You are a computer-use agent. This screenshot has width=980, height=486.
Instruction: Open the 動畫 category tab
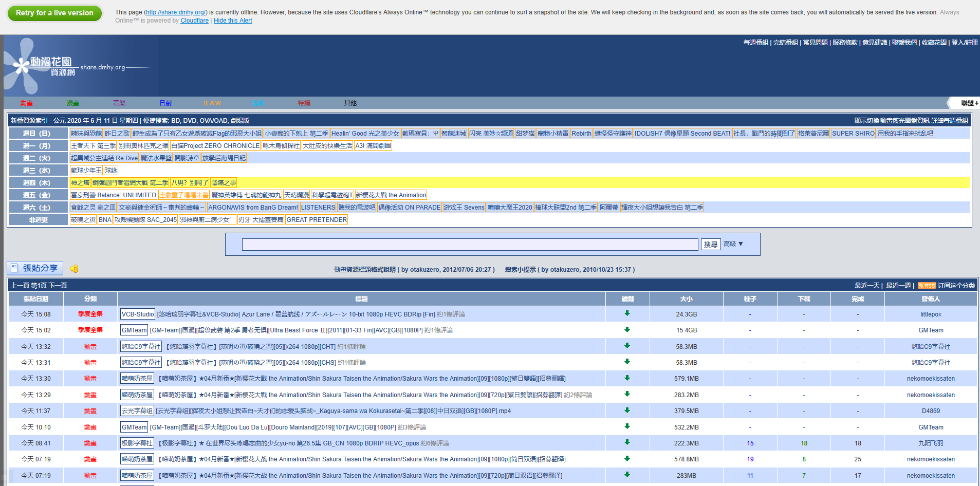[27, 103]
